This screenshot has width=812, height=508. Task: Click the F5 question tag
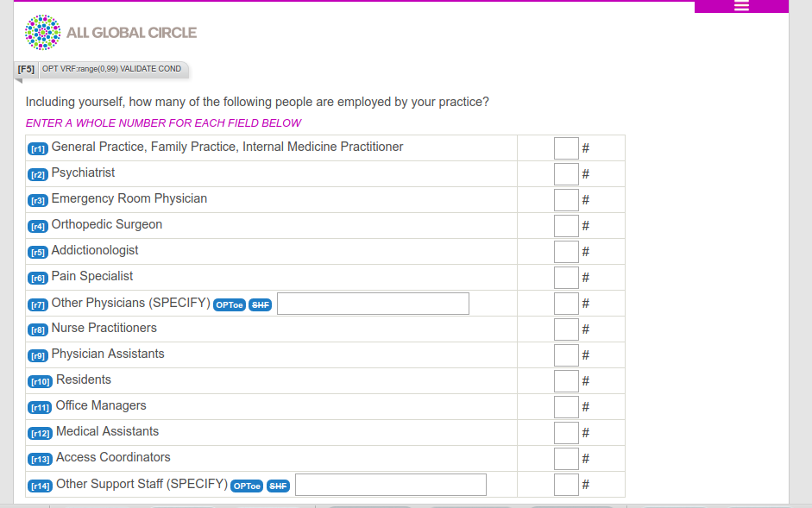pyautogui.click(x=26, y=69)
